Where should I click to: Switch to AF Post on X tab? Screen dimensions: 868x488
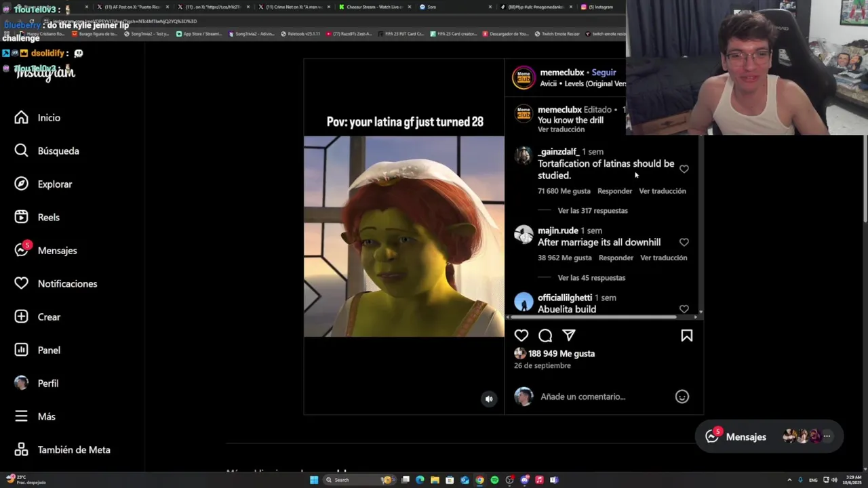pos(132,7)
